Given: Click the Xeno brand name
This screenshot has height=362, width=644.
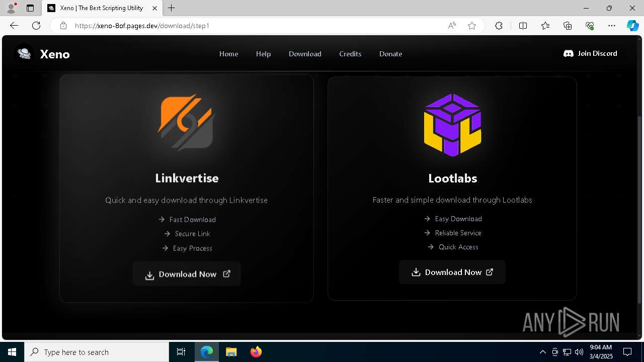Looking at the screenshot, I should pyautogui.click(x=55, y=54).
